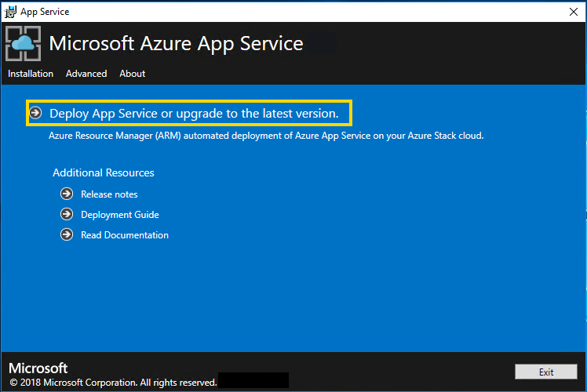587x392 pixels.
Task: Open the Release notes link
Action: 109,194
